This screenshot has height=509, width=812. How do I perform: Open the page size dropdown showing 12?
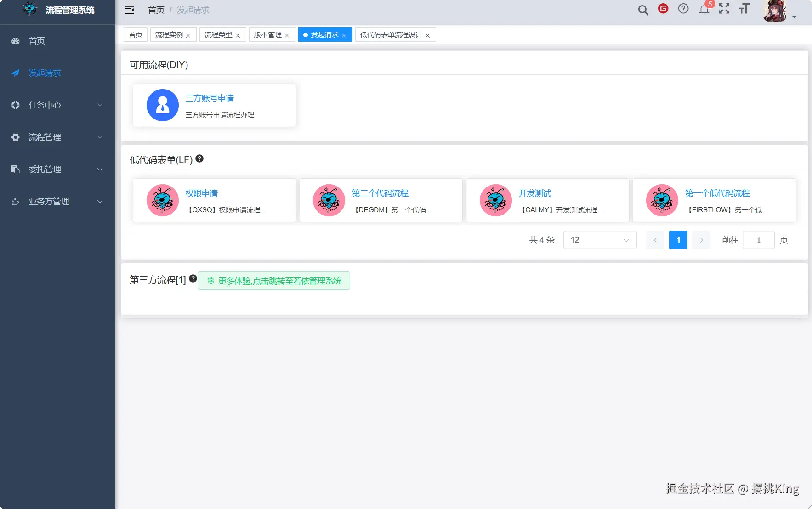(x=600, y=240)
